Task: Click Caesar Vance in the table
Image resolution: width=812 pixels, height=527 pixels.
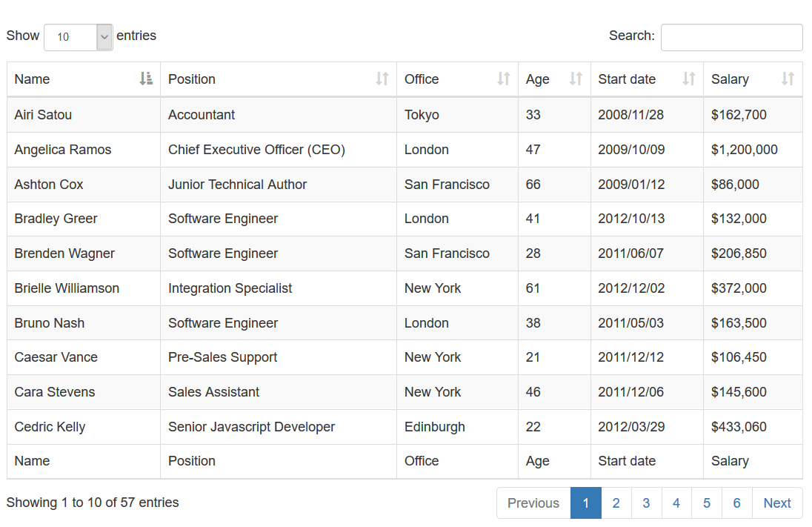Action: tap(84, 357)
